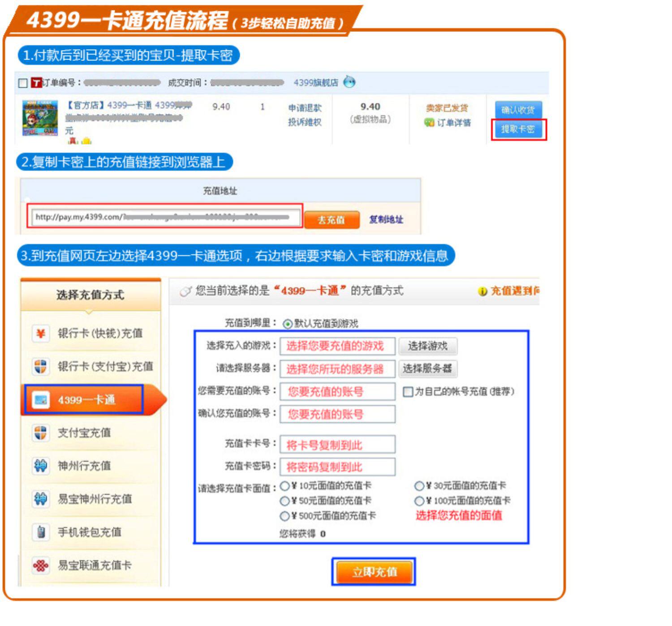Click the shield icon for 银行卡(支付宝)充值
This screenshot has width=672, height=626.
pos(40,367)
